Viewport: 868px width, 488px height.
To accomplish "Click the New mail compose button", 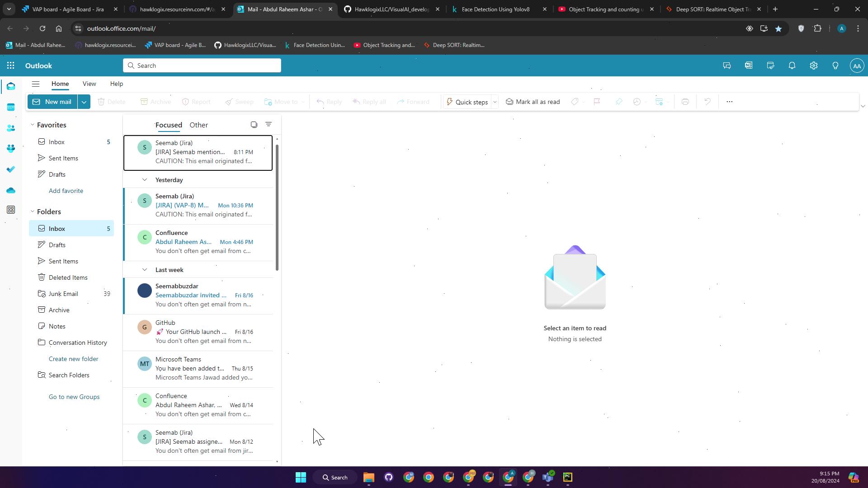I will click(x=54, y=102).
